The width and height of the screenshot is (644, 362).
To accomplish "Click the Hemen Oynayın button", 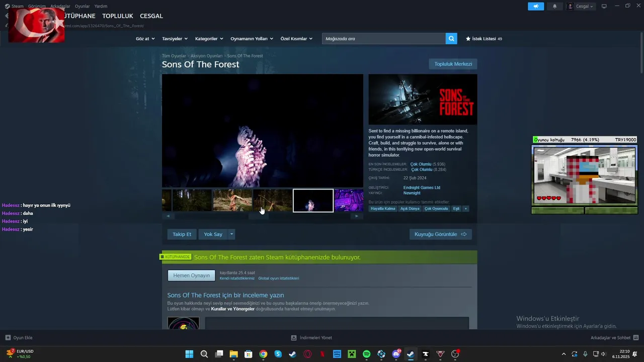I will (x=191, y=276).
